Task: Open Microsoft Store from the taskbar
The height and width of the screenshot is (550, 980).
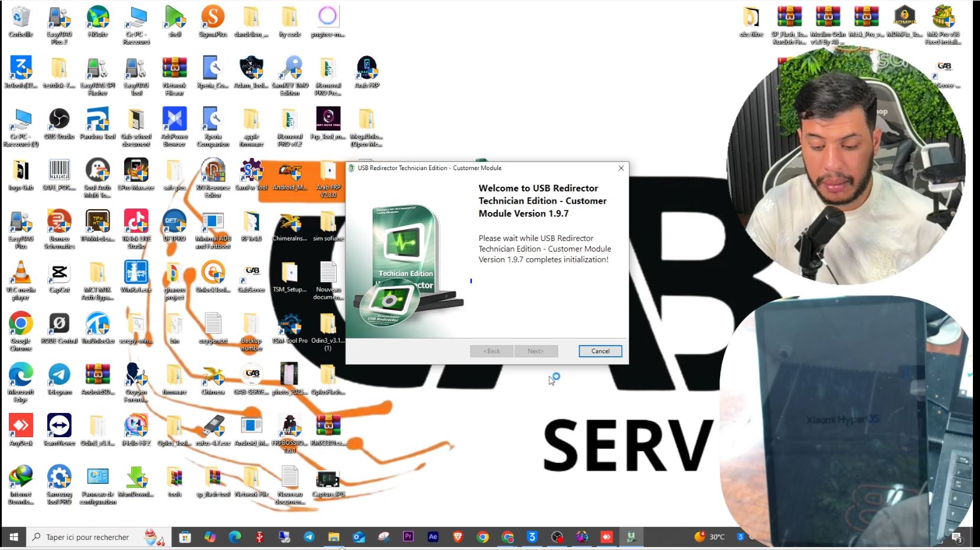Action: (185, 537)
